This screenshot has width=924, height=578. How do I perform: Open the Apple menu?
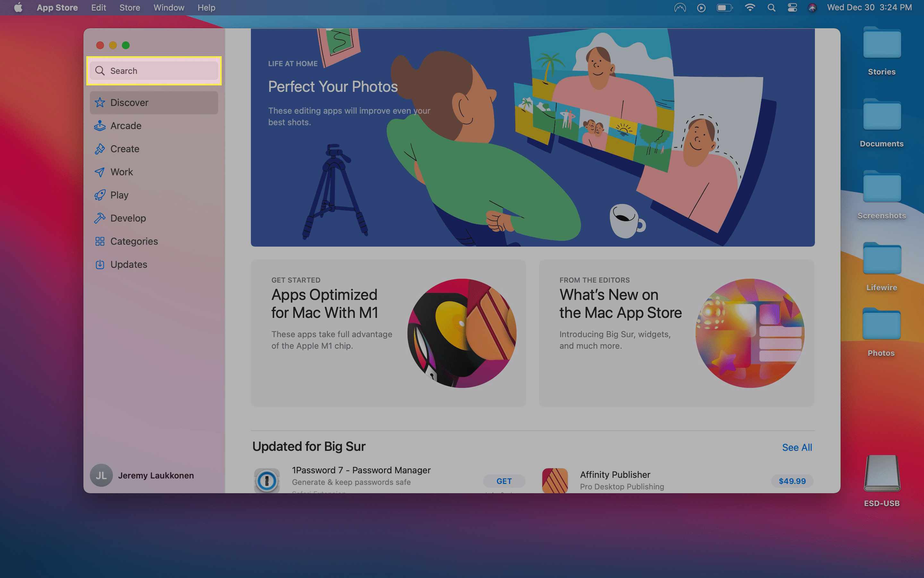coord(18,7)
